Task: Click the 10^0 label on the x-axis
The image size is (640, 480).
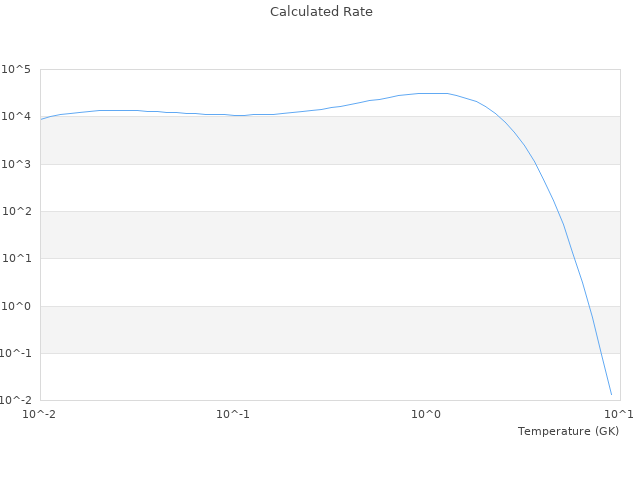Action: pyautogui.click(x=427, y=414)
